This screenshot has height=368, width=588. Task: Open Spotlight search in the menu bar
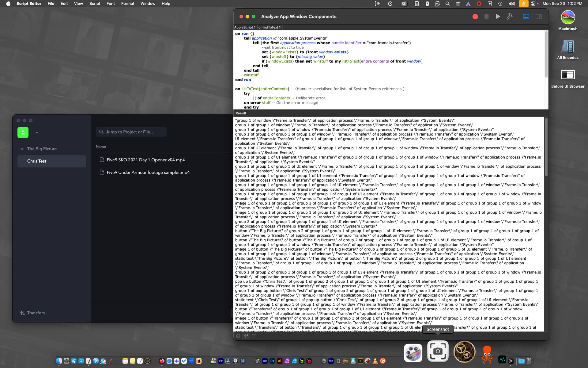[447, 3]
